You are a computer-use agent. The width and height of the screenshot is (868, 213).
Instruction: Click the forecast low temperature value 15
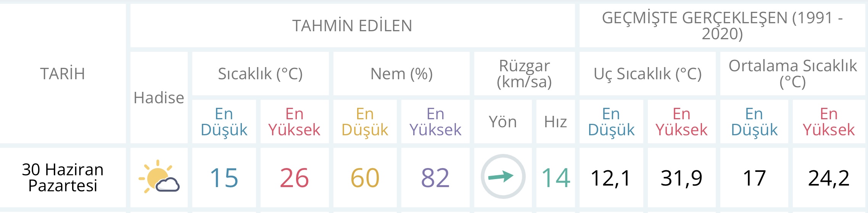point(224,178)
